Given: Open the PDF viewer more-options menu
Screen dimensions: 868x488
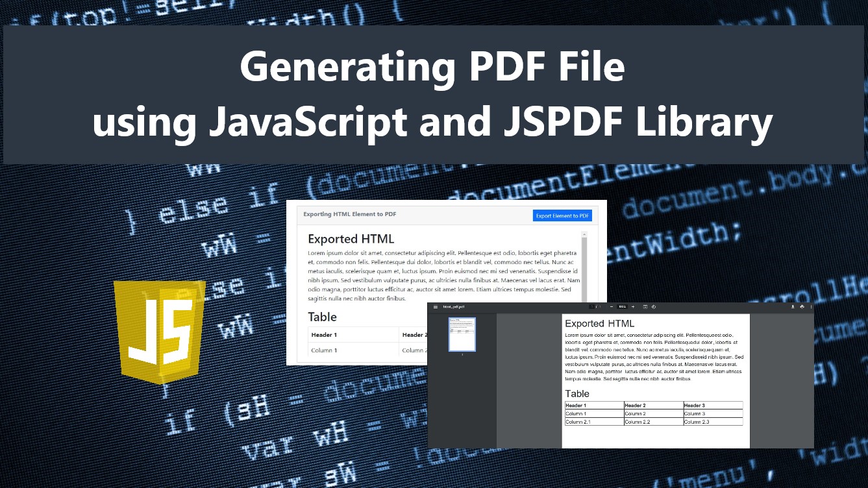Looking at the screenshot, I should pyautogui.click(x=812, y=306).
